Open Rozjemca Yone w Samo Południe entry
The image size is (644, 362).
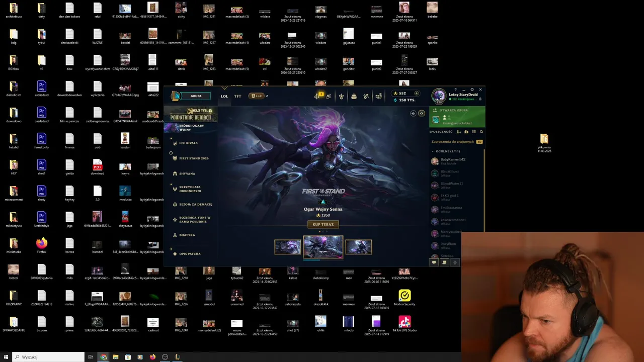(x=191, y=220)
